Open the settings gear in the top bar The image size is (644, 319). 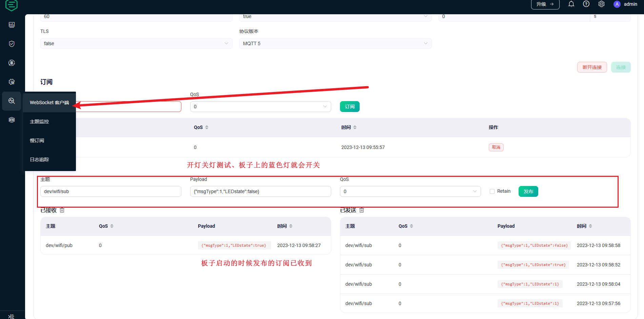click(x=601, y=4)
